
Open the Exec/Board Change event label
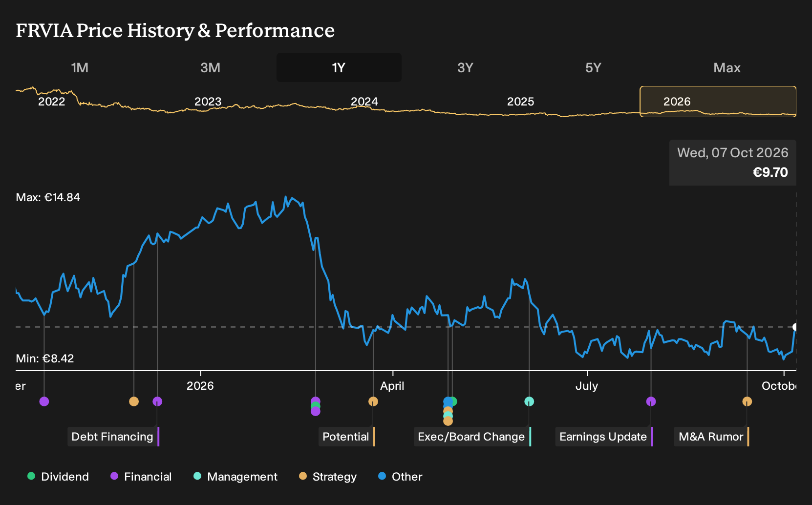(x=472, y=437)
